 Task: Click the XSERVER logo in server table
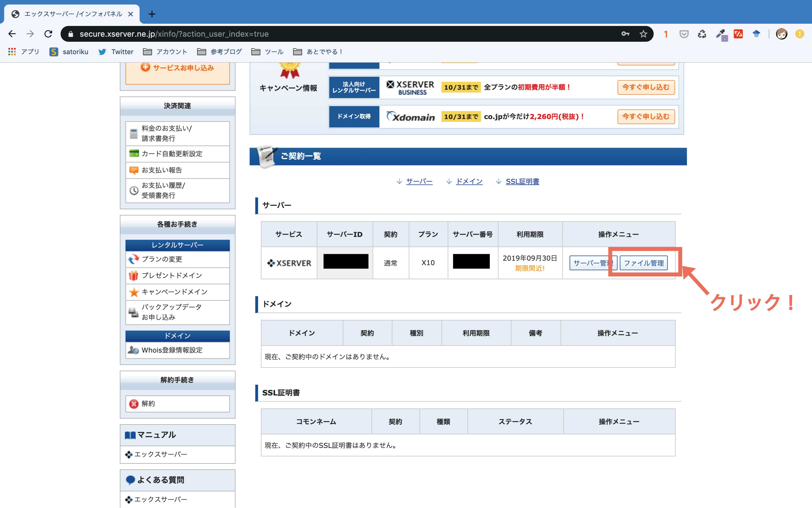pos(289,263)
